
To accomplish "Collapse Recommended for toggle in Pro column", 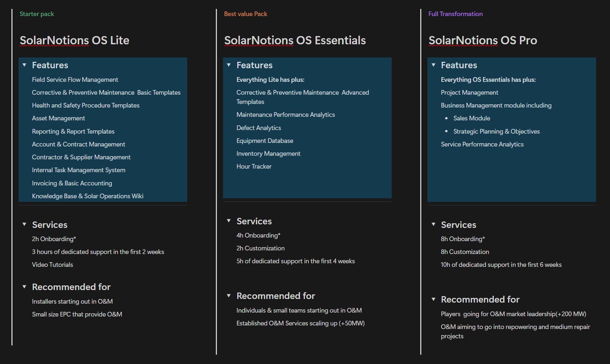I will 433,299.
